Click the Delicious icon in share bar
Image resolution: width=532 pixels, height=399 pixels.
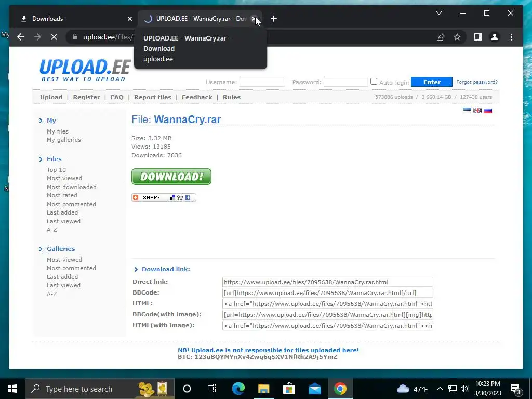click(172, 197)
